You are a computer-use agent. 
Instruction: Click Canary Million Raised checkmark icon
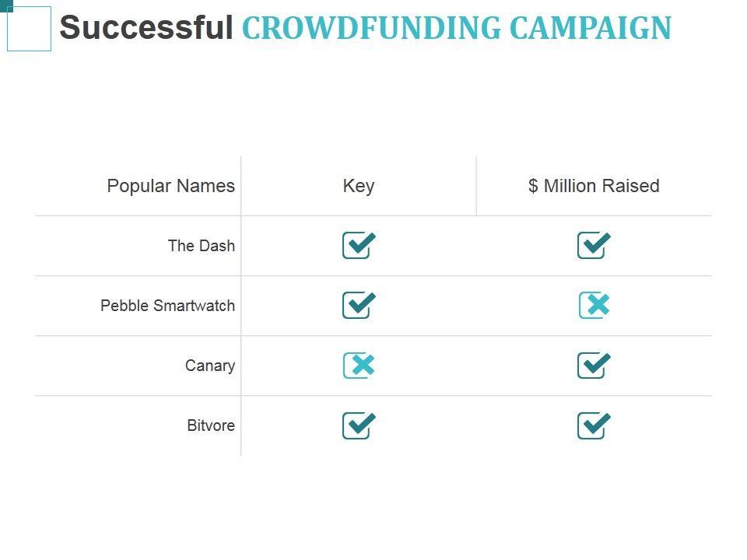coord(594,365)
